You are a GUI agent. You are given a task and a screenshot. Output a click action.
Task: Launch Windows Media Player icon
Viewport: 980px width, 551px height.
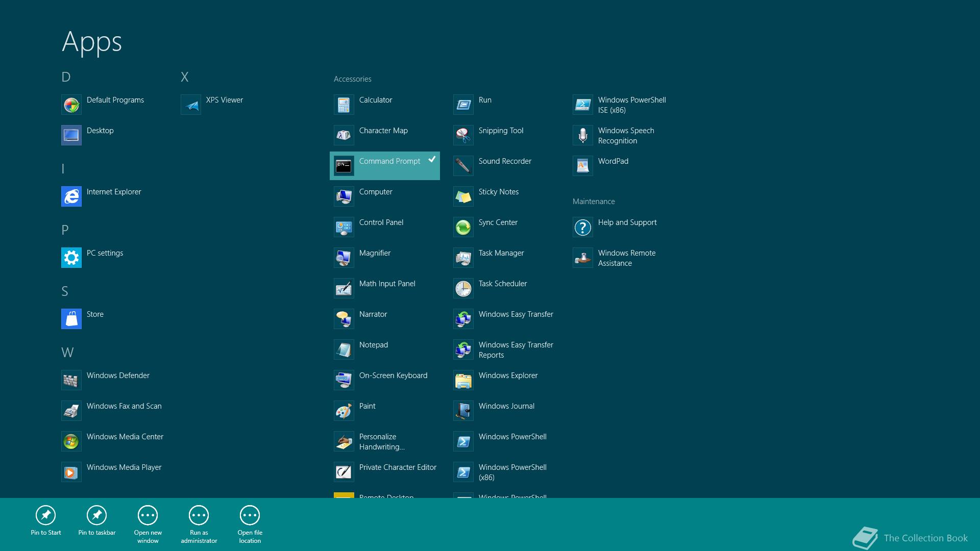(71, 472)
